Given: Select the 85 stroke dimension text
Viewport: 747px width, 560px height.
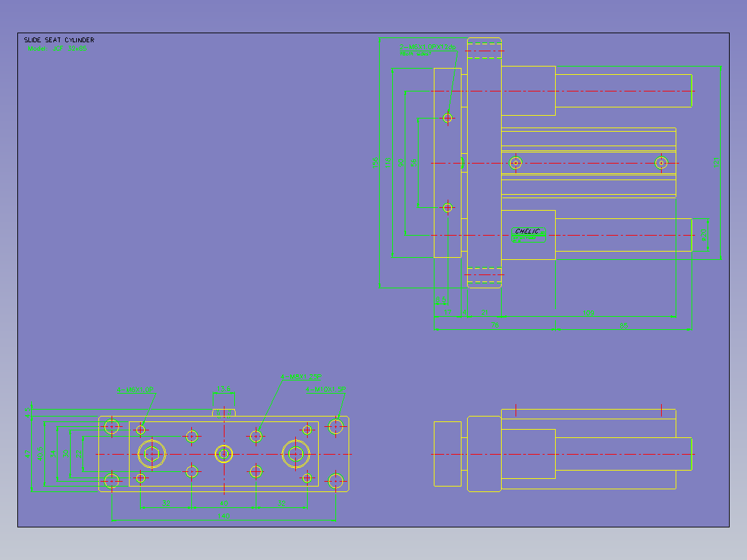Looking at the screenshot, I should pos(624,326).
